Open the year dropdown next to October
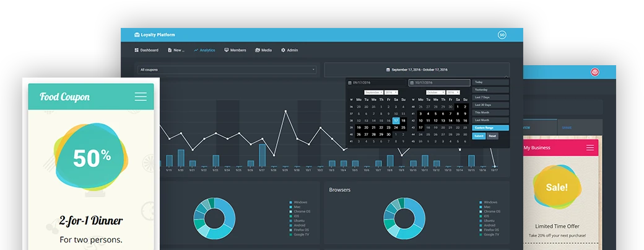Image resolution: width=644 pixels, height=250 pixels. pos(453,92)
